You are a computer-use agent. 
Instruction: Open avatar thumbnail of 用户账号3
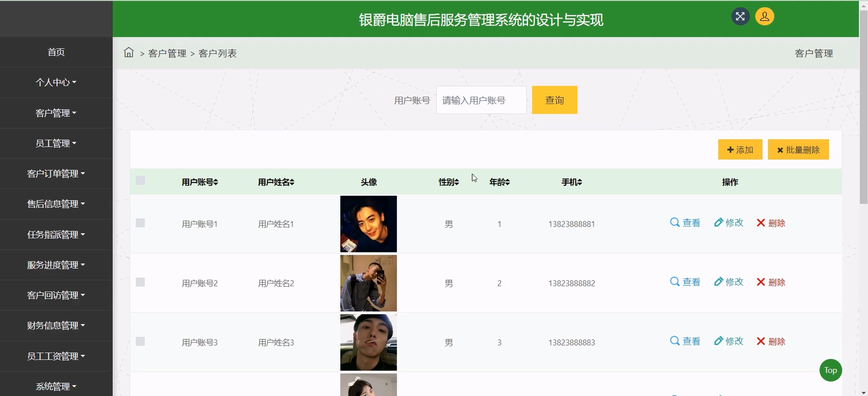(x=368, y=342)
